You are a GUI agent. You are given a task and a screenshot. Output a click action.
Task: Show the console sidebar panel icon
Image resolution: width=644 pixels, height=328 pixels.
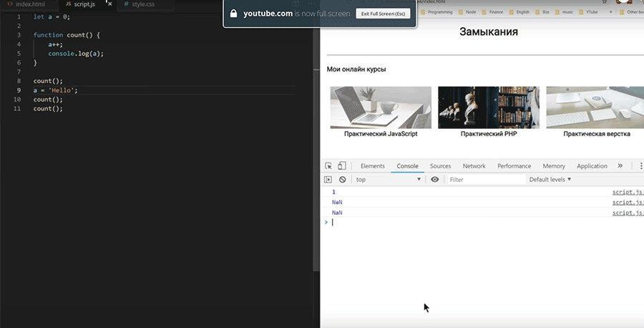[328, 179]
